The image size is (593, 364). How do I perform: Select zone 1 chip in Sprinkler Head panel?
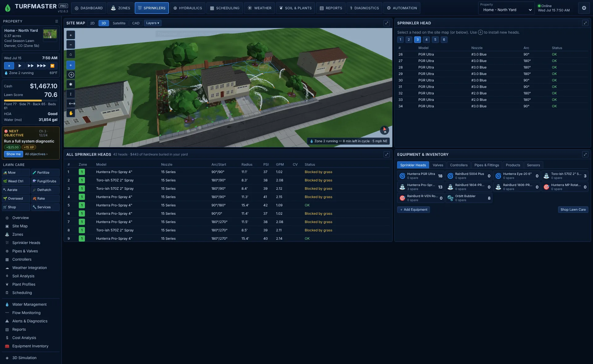(400, 39)
